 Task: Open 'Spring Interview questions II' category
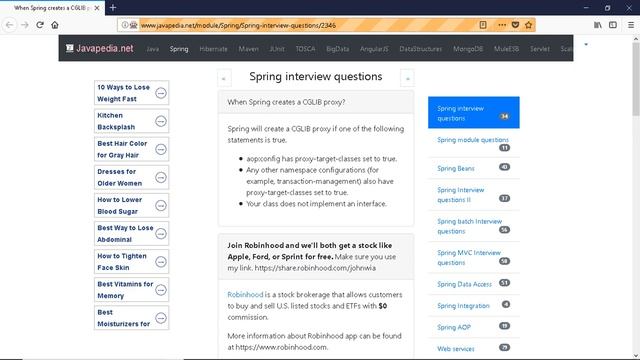click(x=473, y=195)
